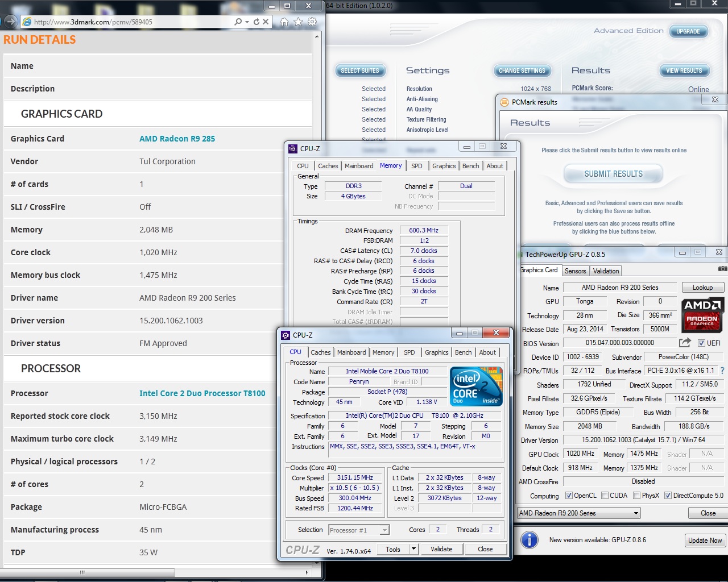Click the CHANGE SETTINGS button in PCMark

pyautogui.click(x=522, y=70)
